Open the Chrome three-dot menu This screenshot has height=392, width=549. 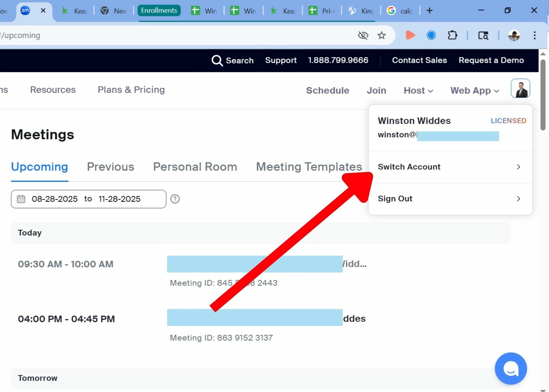point(534,35)
